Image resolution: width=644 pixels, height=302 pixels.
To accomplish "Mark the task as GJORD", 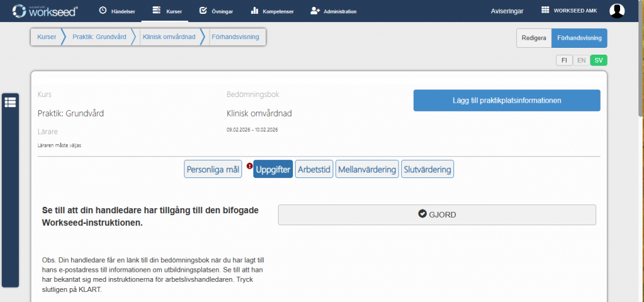I will point(436,215).
